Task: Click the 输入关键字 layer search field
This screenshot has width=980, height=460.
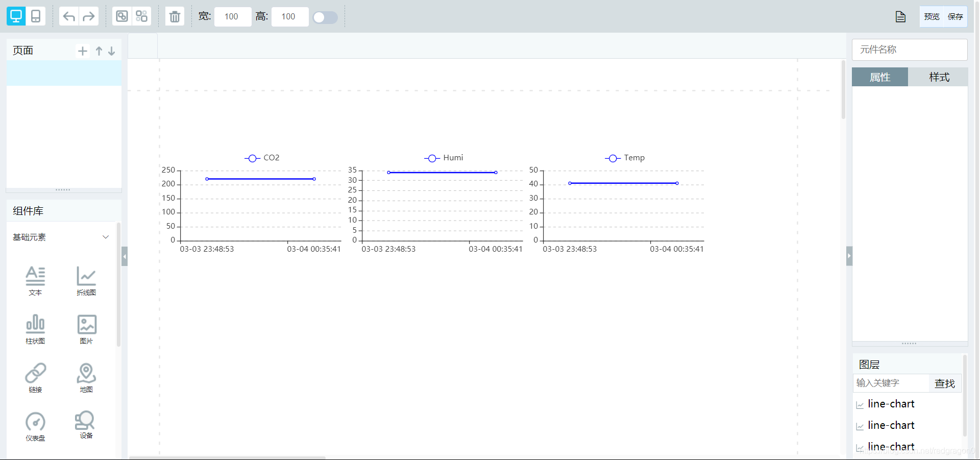Action: click(x=891, y=383)
